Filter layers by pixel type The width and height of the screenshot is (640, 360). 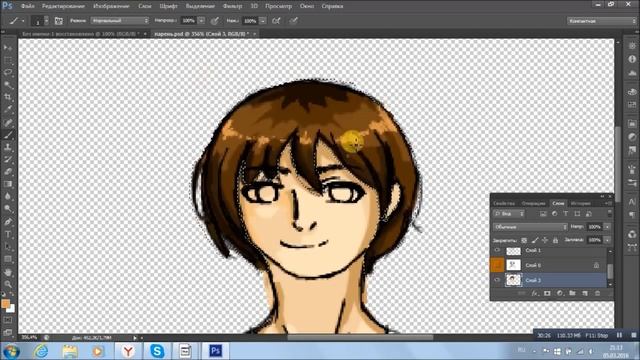[543, 213]
